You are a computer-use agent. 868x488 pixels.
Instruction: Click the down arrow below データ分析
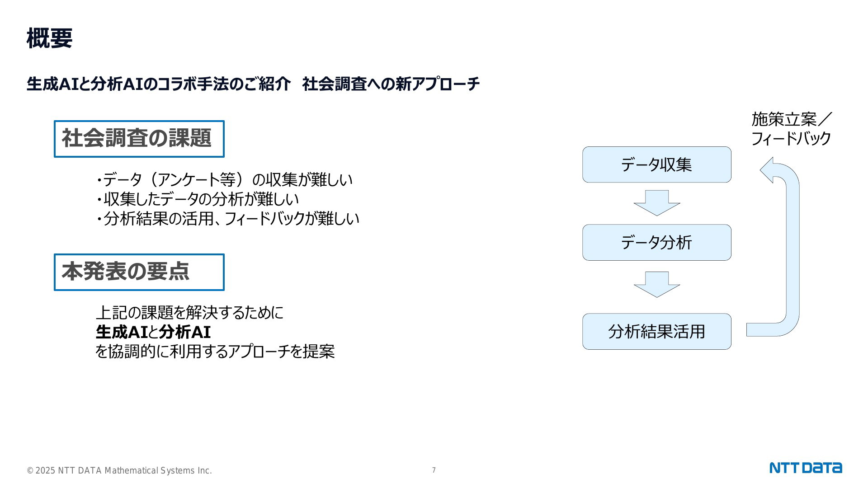657,284
